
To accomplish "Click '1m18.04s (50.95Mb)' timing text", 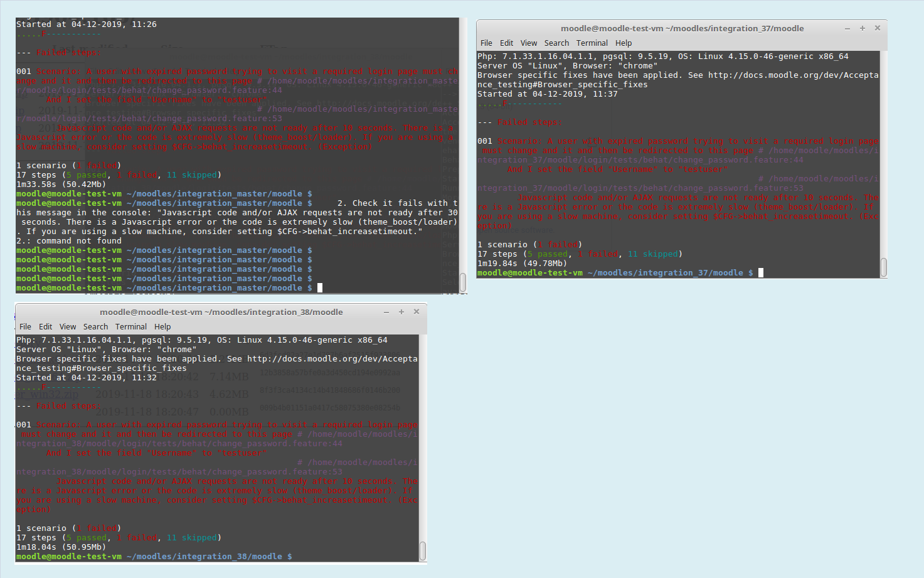I will click(61, 547).
